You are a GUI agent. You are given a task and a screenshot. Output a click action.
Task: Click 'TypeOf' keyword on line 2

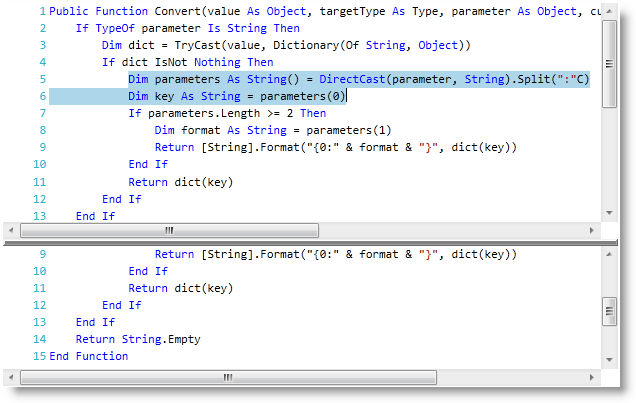pos(115,28)
